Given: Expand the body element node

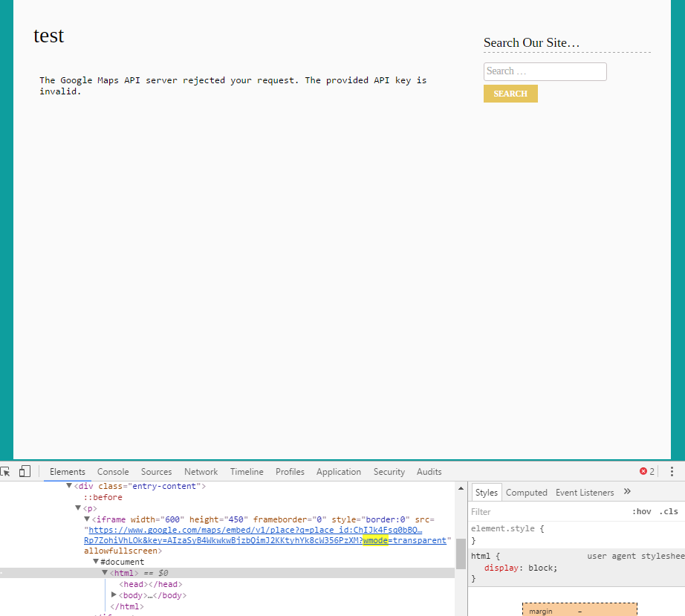Looking at the screenshot, I should (x=114, y=594).
